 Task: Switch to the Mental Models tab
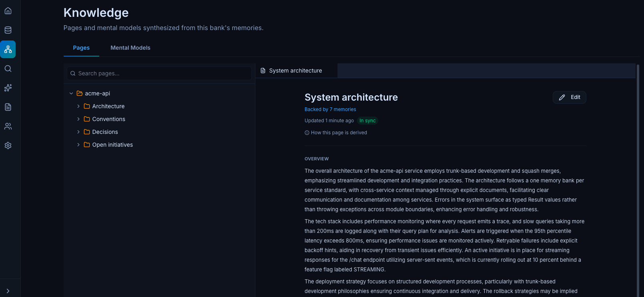point(130,48)
